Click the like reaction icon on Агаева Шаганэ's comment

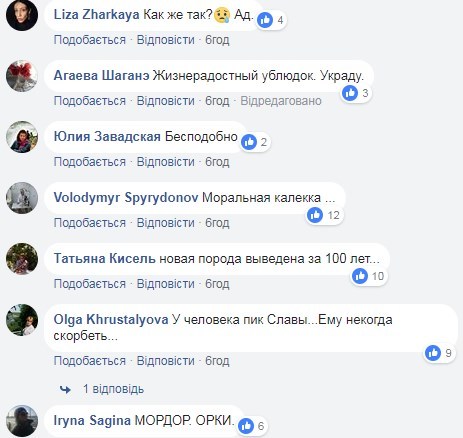click(x=350, y=93)
